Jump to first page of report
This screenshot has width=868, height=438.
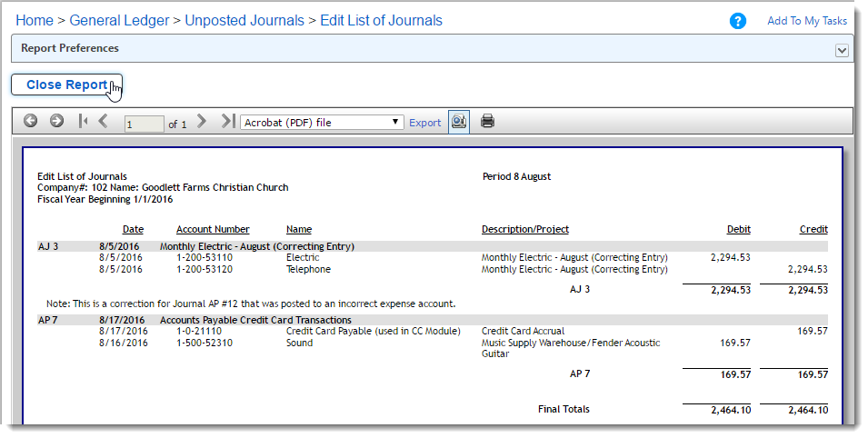click(83, 121)
